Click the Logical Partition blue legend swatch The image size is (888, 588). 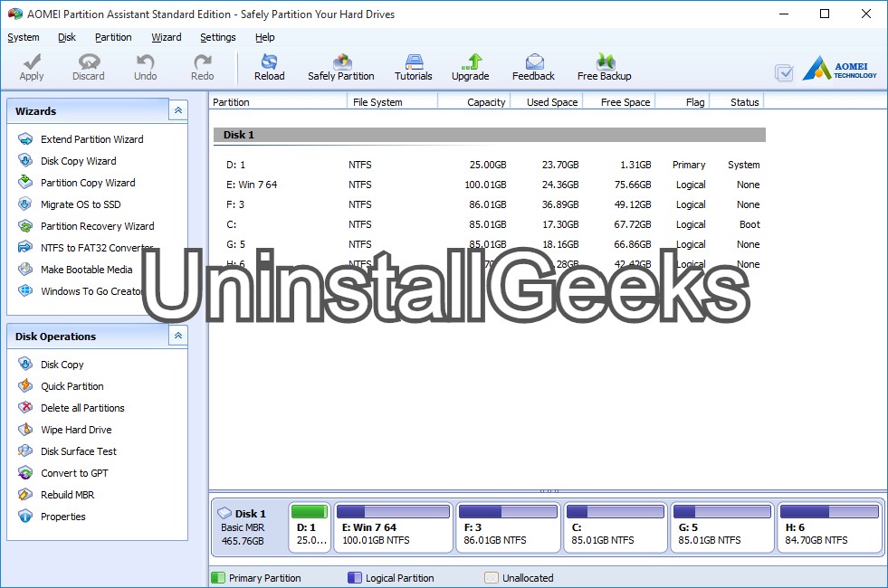tap(355, 578)
